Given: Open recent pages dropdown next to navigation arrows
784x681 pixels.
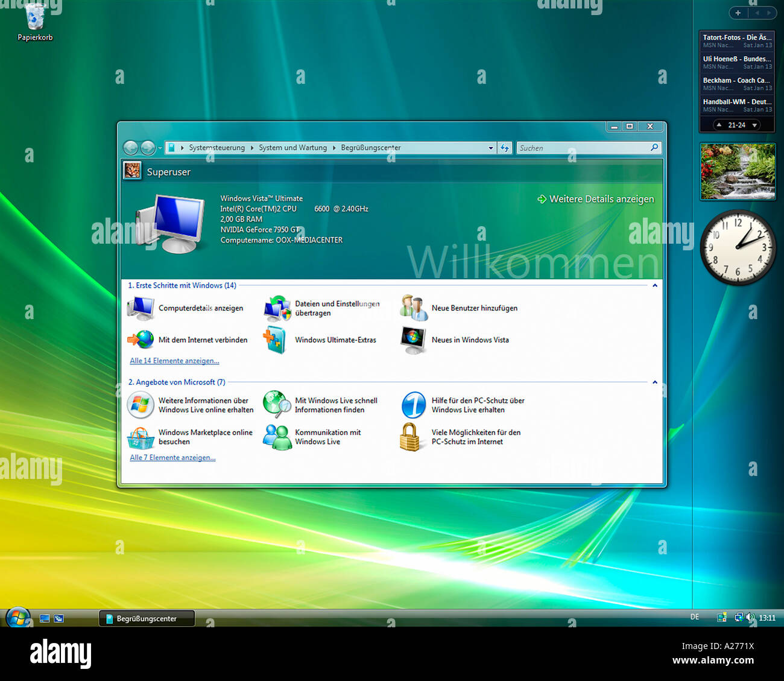Looking at the screenshot, I should click(160, 148).
